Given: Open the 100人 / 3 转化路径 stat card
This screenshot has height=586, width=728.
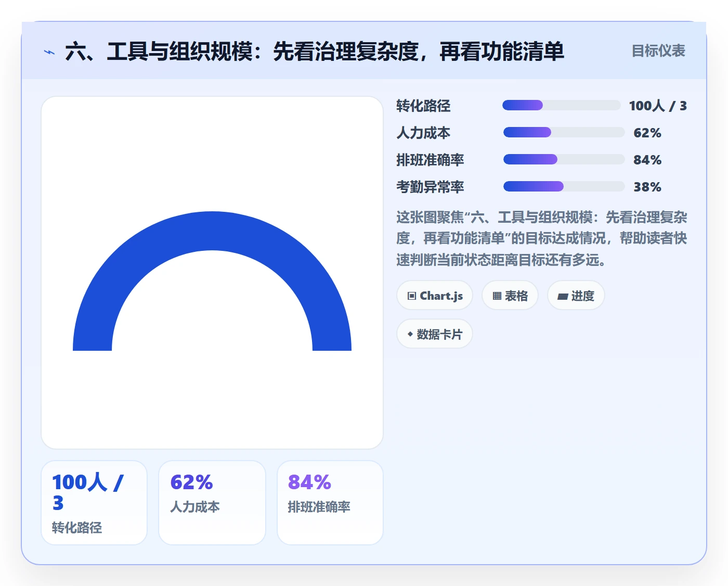Looking at the screenshot, I should (x=94, y=503).
